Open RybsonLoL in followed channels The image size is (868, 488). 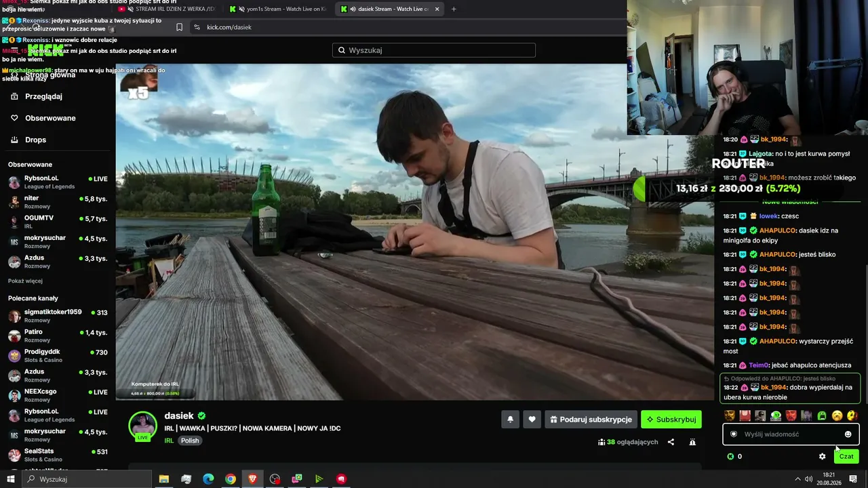click(x=58, y=182)
